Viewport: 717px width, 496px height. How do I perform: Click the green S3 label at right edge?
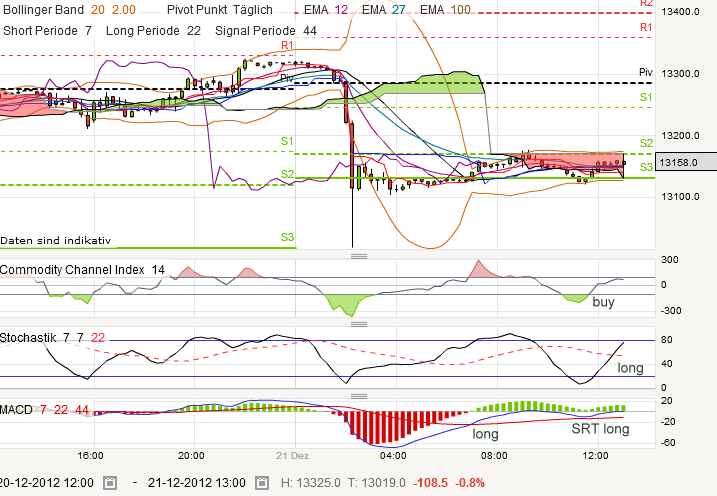point(646,167)
